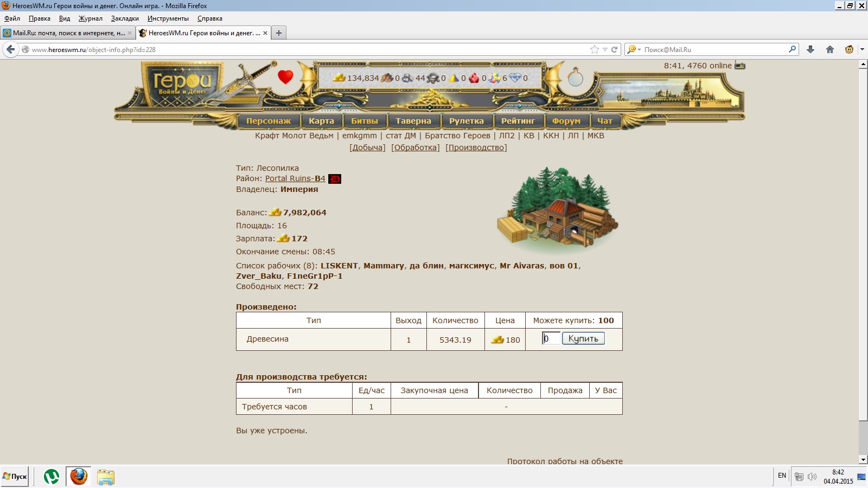The height and width of the screenshot is (488, 868).
Task: Follow the Добыча link
Action: tap(368, 147)
